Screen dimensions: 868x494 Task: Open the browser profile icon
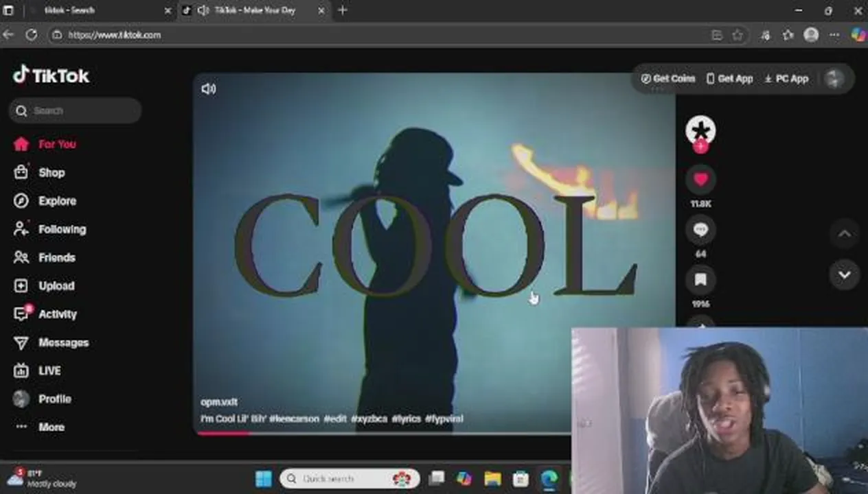click(x=811, y=35)
